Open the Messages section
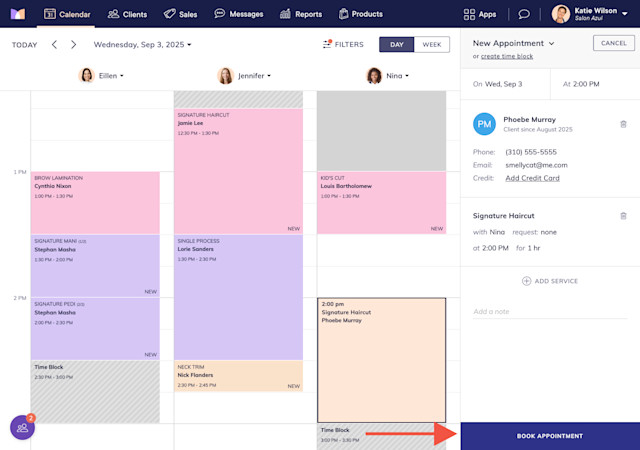This screenshot has width=640, height=450. coord(239,14)
